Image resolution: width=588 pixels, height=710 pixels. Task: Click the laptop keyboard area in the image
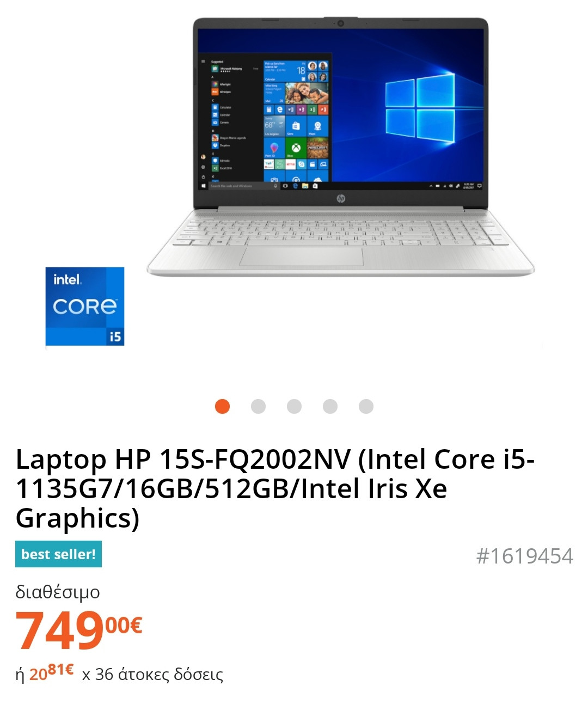point(340,228)
